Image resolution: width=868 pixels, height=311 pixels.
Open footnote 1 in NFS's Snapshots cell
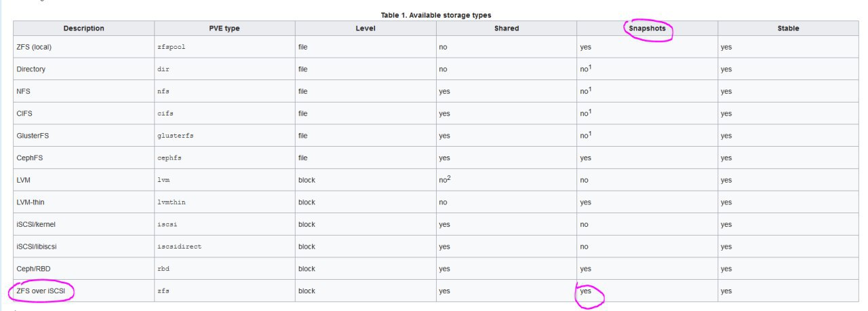point(591,88)
